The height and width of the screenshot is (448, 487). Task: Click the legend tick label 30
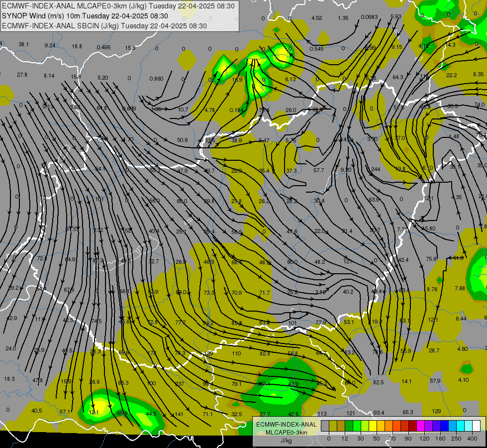[360, 439]
